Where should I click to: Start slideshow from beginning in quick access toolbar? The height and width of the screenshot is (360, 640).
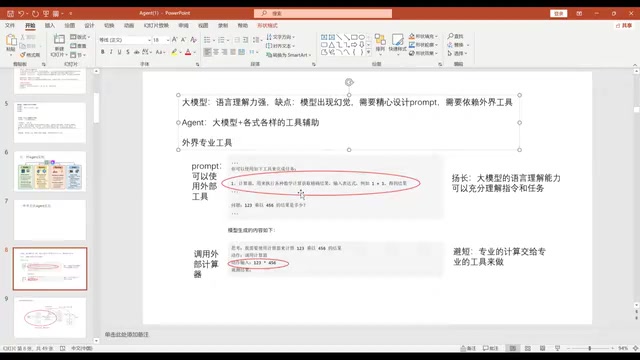(x=46, y=13)
